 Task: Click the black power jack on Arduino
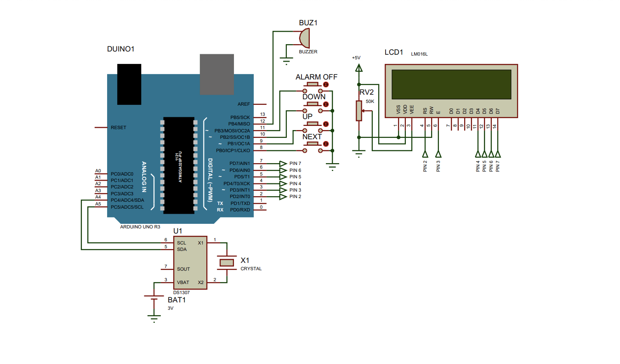129,85
